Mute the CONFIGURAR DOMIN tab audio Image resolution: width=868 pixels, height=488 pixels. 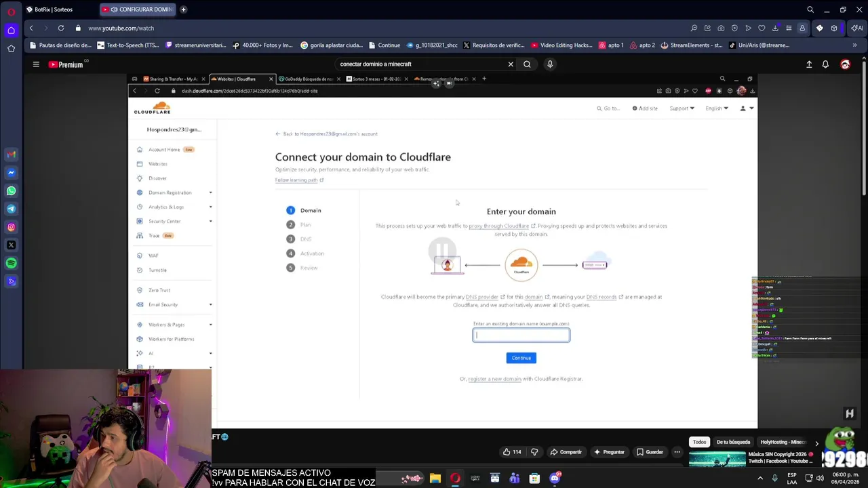114,9
